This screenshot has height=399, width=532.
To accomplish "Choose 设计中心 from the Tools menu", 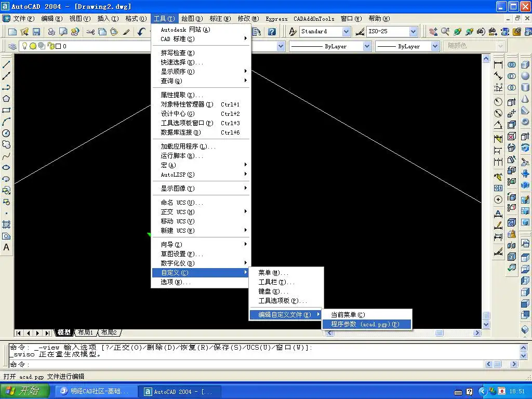I will 201,114.
